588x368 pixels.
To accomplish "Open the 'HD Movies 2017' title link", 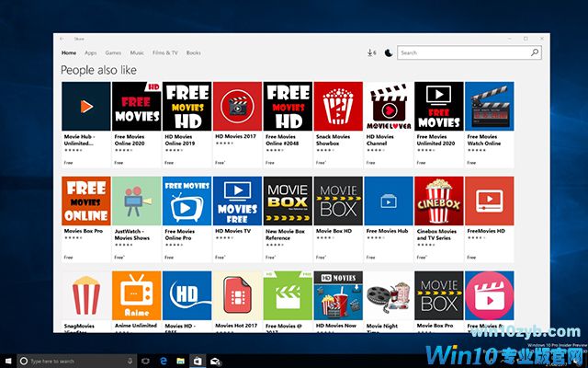I will [x=235, y=136].
